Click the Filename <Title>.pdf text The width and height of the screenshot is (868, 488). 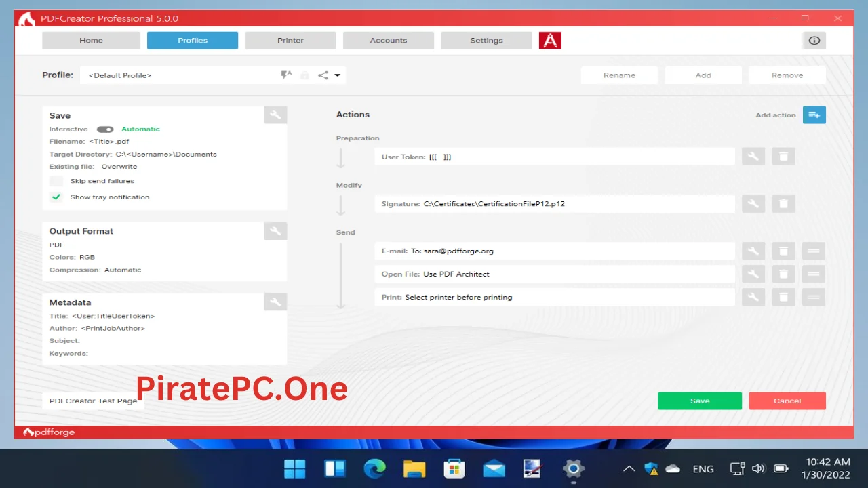[89, 142]
